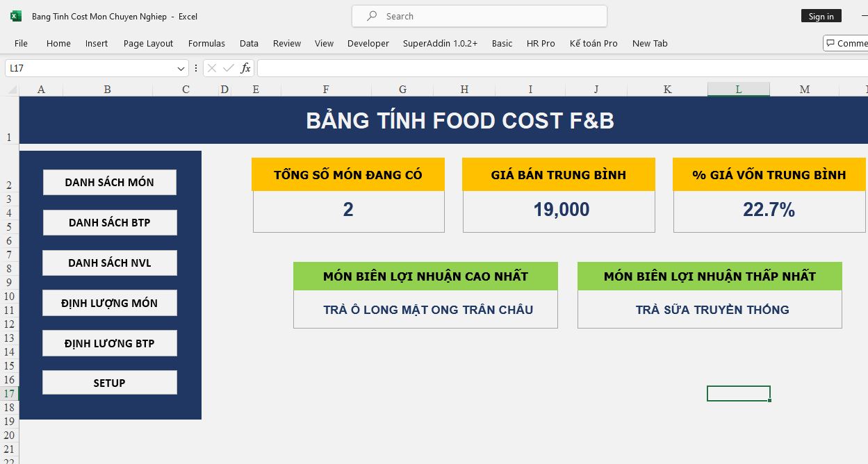
Task: Click the cancel X icon in formula bar
Action: coord(212,68)
